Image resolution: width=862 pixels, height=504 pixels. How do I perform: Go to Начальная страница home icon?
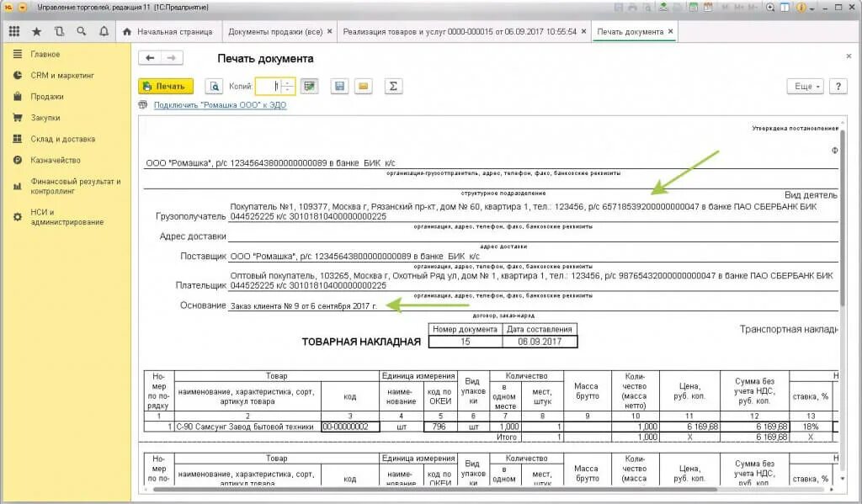(x=127, y=32)
